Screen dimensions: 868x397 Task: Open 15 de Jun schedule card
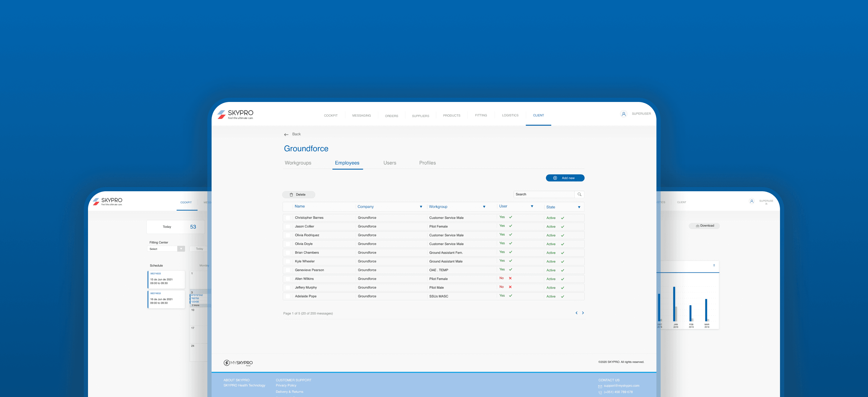(166, 279)
